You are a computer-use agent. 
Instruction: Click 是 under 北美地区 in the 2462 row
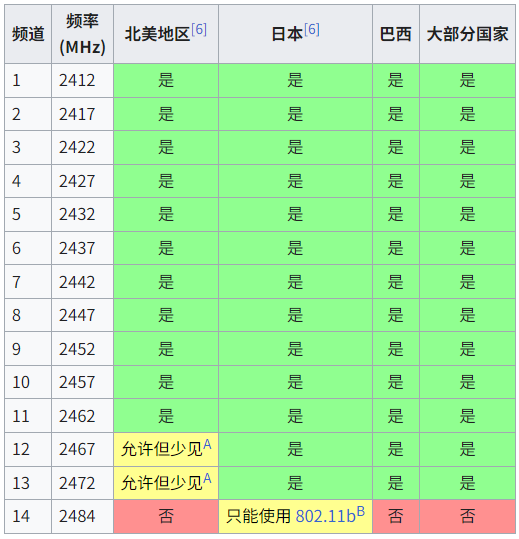166,416
